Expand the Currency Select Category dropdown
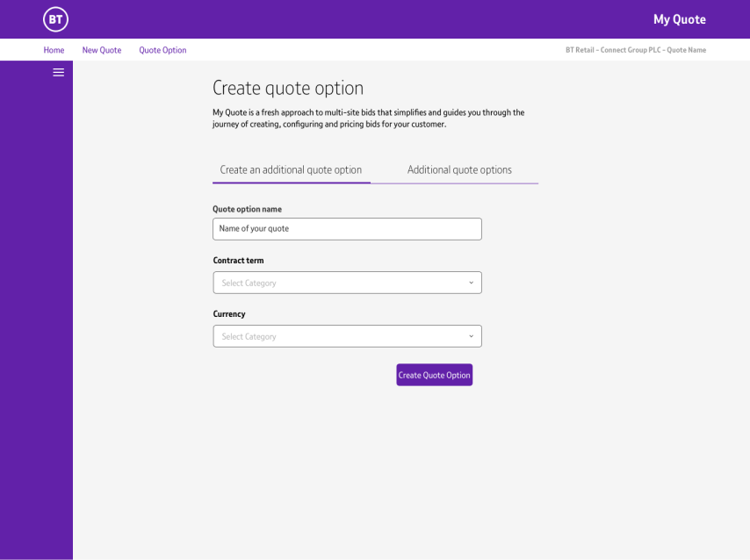 click(338, 336)
